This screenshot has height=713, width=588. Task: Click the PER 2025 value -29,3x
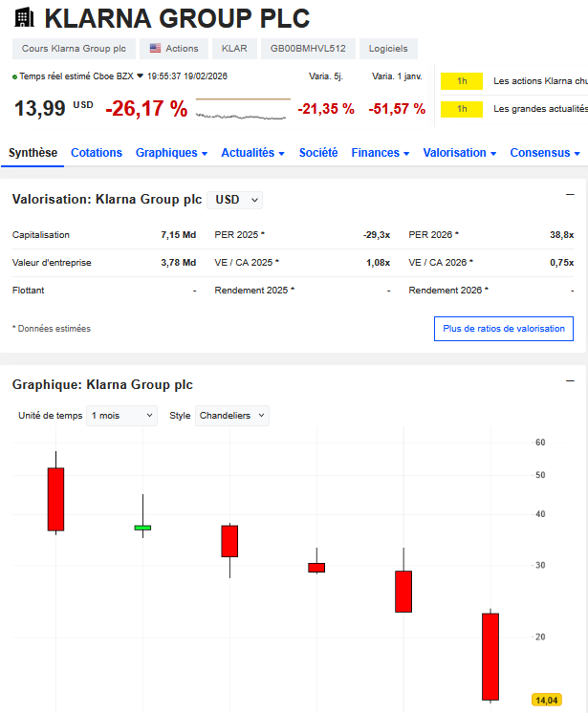(x=377, y=234)
